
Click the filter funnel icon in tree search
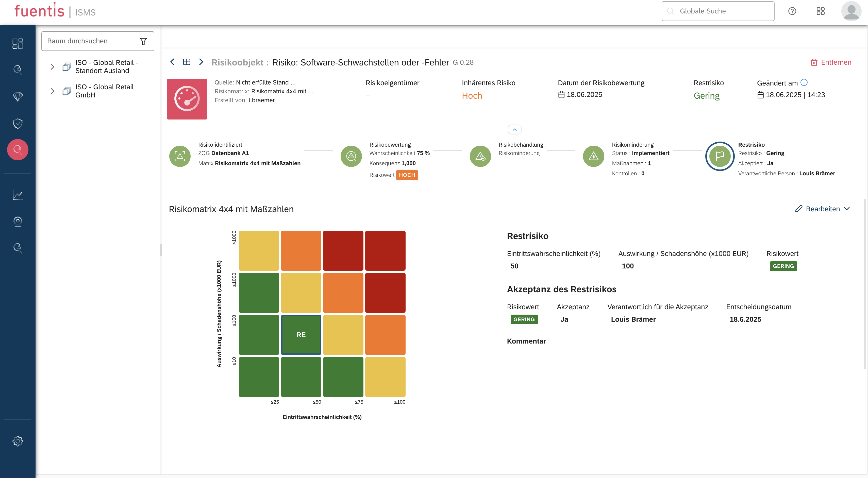(143, 41)
